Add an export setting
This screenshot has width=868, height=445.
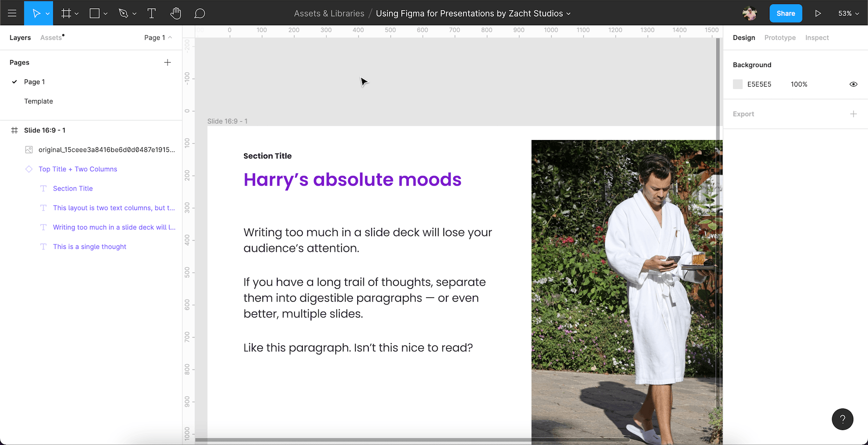pos(854,114)
